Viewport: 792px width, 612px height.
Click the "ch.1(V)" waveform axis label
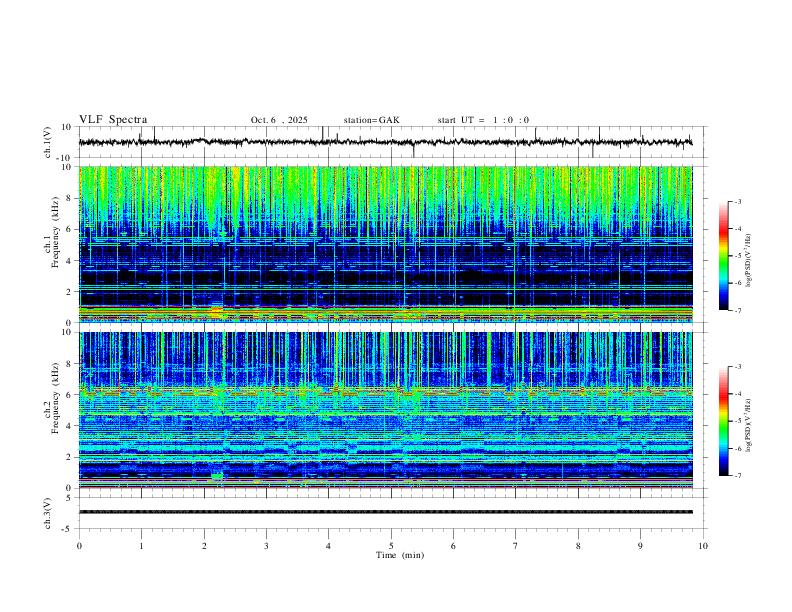click(x=48, y=142)
